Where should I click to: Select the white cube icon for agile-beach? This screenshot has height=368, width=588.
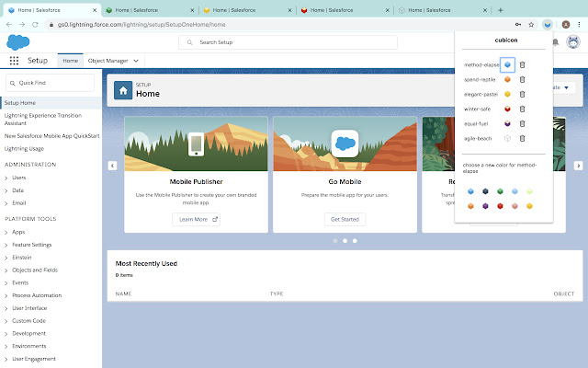coord(507,138)
